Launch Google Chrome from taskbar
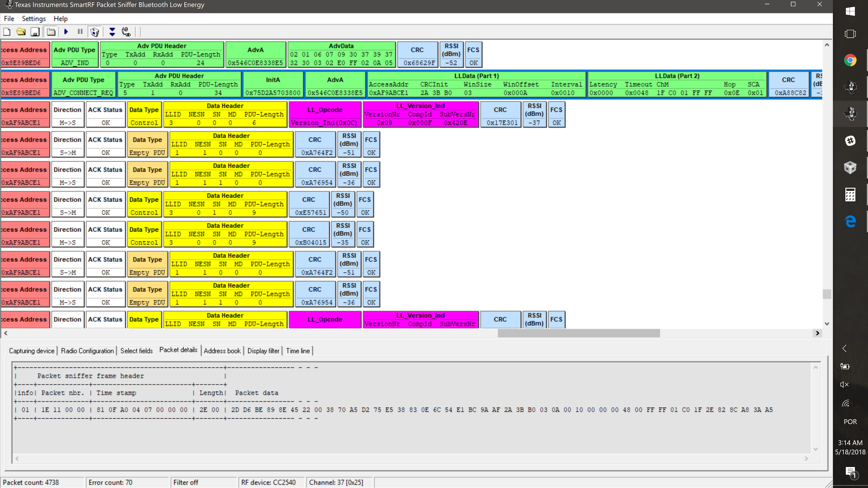The height and width of the screenshot is (488, 868). tap(850, 60)
